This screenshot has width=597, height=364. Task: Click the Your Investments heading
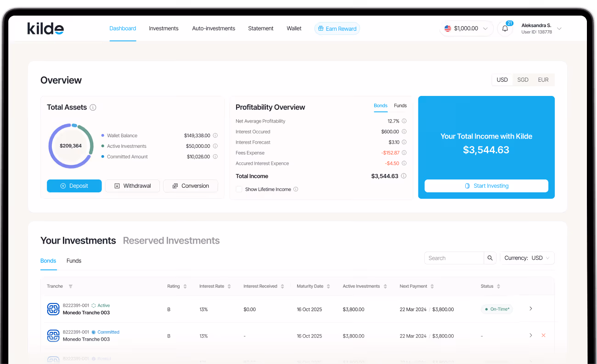point(78,241)
